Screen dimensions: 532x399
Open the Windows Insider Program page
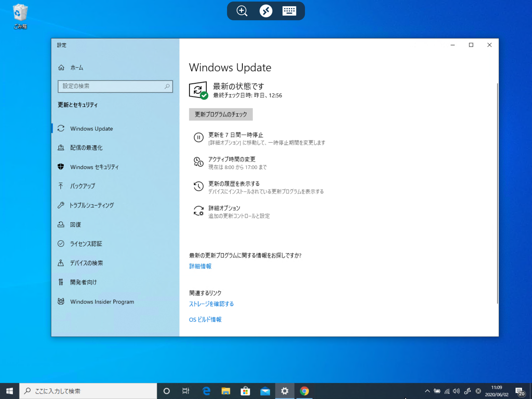click(x=102, y=302)
